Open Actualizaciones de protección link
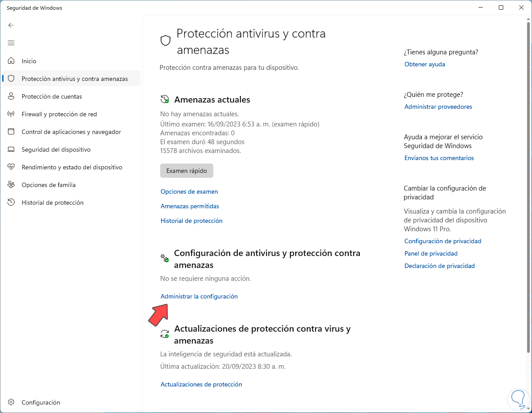Viewport: 532px width, 413px height. (x=201, y=384)
